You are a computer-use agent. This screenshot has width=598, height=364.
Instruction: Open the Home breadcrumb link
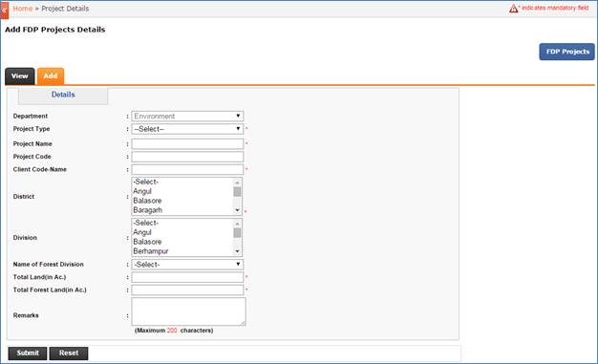(x=23, y=9)
